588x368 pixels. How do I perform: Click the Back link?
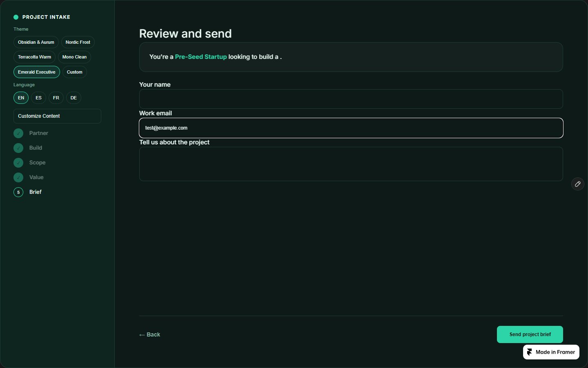[149, 334]
